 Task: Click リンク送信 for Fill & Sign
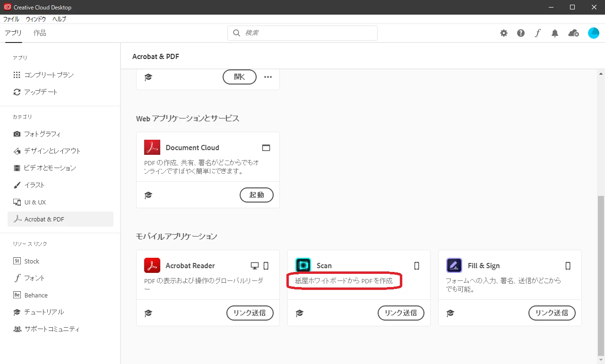(x=552, y=313)
